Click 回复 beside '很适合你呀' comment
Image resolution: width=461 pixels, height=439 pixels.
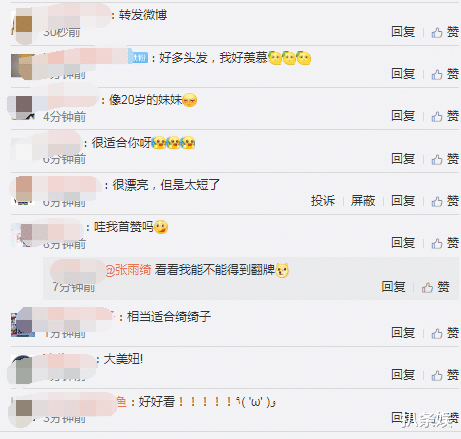tap(403, 159)
